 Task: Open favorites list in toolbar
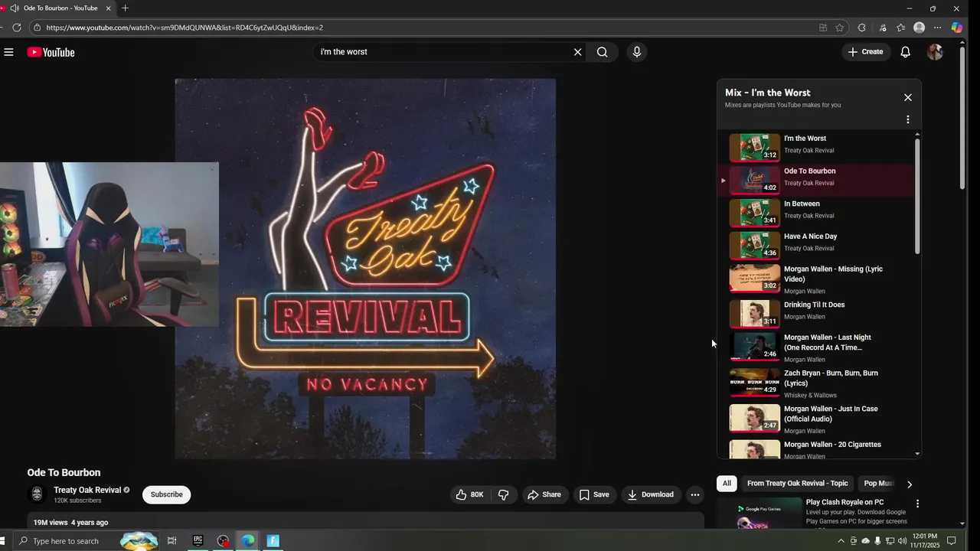coord(901,28)
